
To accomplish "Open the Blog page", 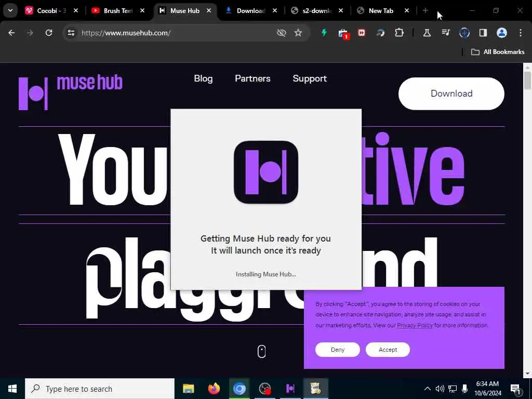I will [203, 78].
